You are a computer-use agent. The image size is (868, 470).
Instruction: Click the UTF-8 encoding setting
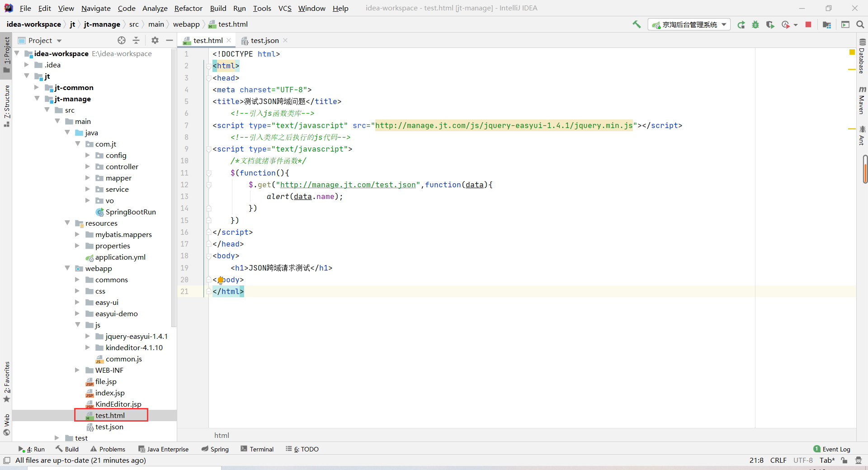pos(803,461)
